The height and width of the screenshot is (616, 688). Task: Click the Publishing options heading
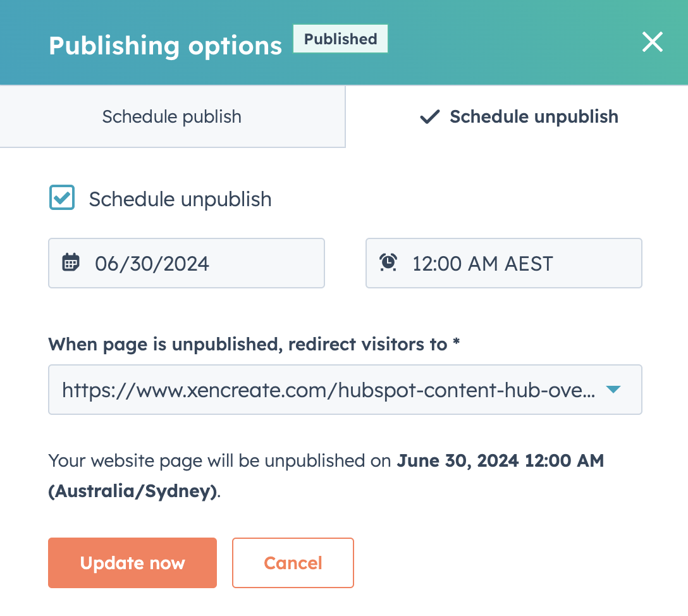166,45
